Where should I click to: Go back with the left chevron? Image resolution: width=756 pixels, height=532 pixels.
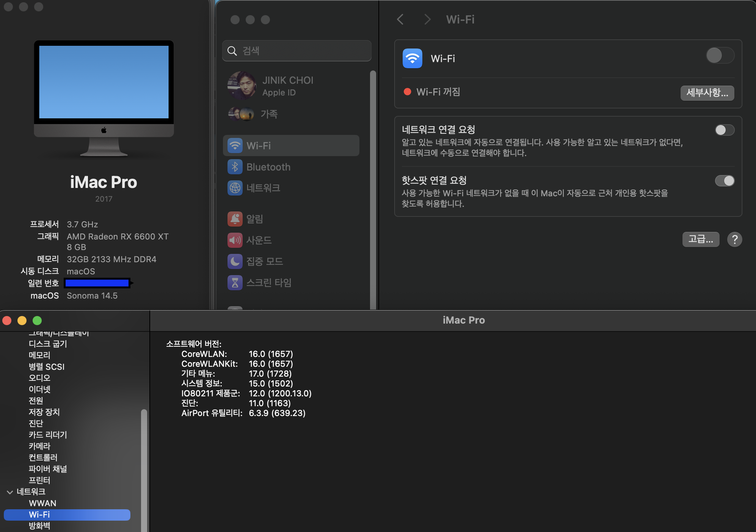point(400,19)
